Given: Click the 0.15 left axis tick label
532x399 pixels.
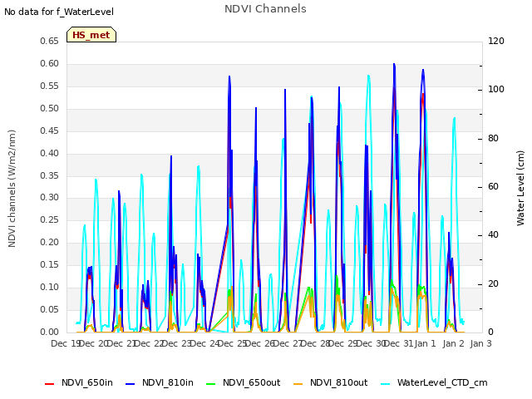Looking at the screenshot, I should tap(49, 264).
